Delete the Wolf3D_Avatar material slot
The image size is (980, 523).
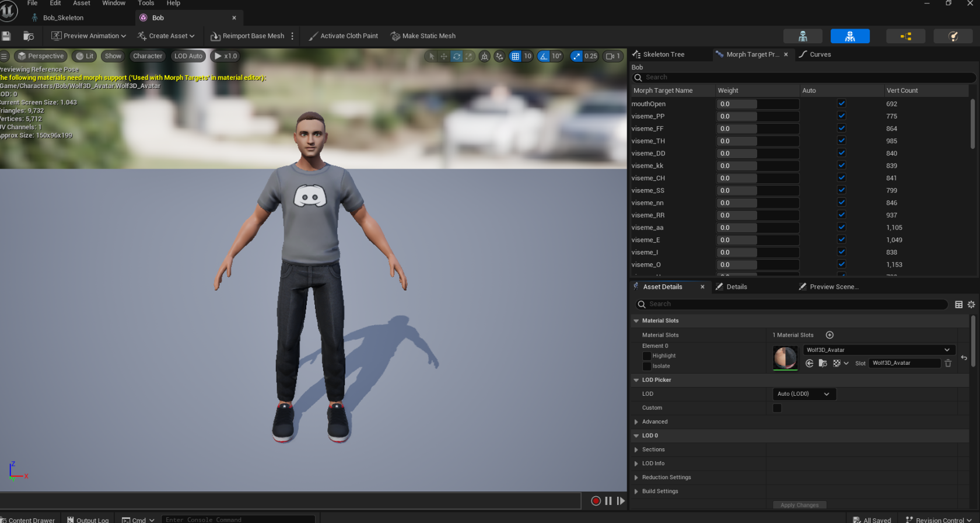tap(948, 363)
